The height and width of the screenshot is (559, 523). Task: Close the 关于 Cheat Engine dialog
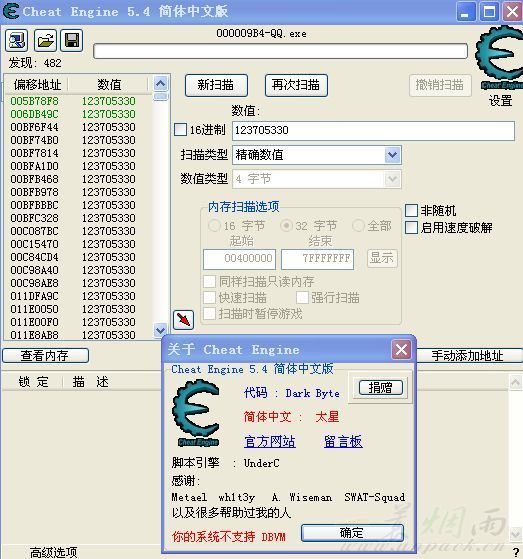pyautogui.click(x=401, y=349)
